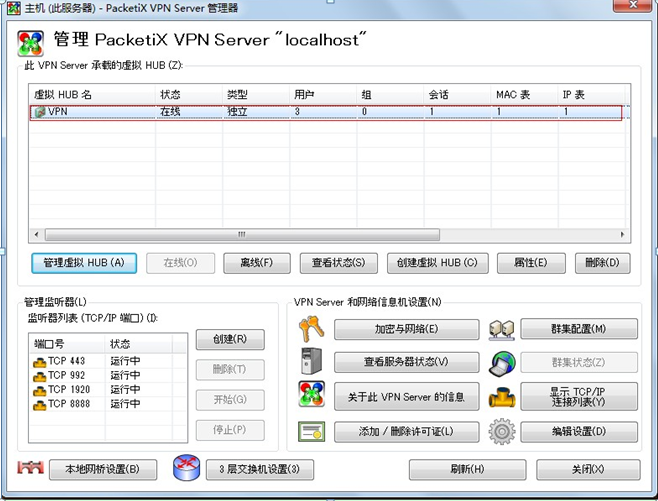
Task: Click the PacketiX logo beside 关于此 VPN Server
Action: tap(311, 394)
